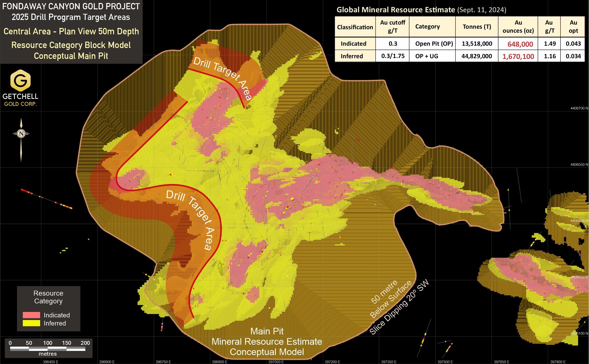Click the 'Au cutoff g/T' table header
589x364 pixels.
click(393, 27)
